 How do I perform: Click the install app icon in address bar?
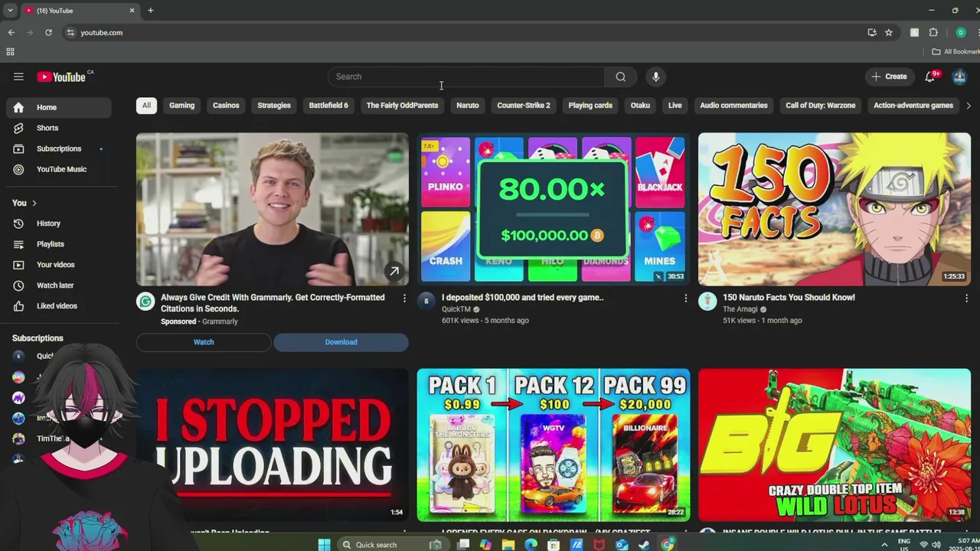click(872, 32)
